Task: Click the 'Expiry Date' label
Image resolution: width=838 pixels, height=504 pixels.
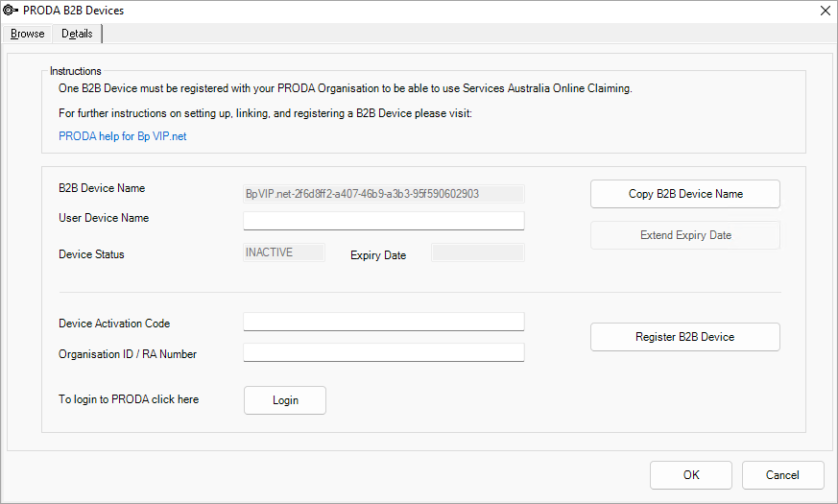Action: [378, 255]
